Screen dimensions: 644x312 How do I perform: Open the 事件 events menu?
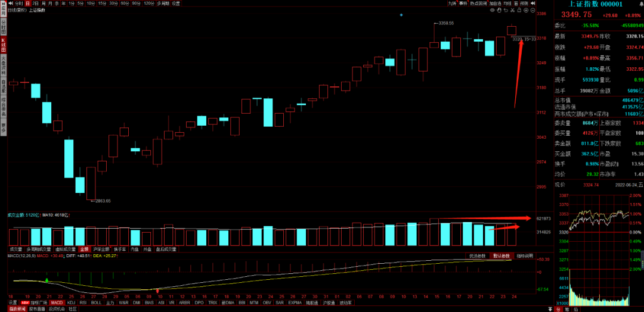coord(463,4)
